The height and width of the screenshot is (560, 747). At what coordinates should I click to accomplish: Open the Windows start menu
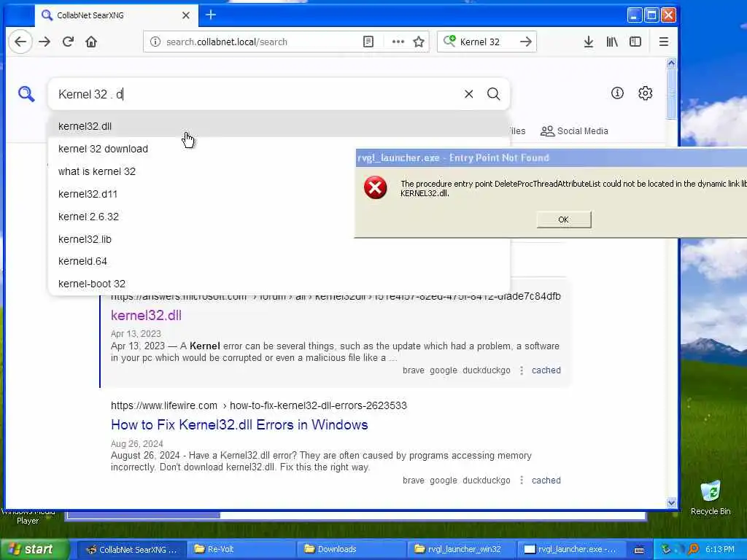34,550
